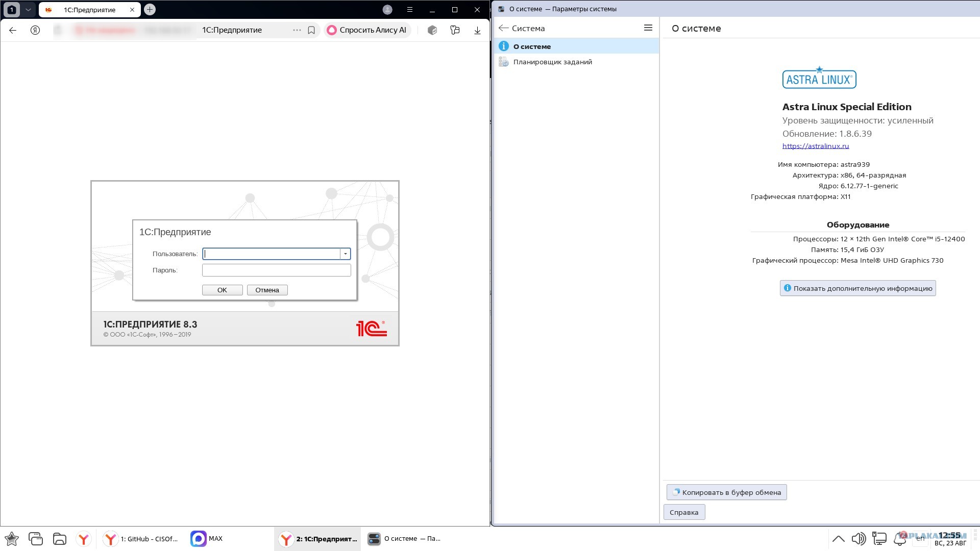Click the kernel version 6.12.77-1-generic

point(869,186)
